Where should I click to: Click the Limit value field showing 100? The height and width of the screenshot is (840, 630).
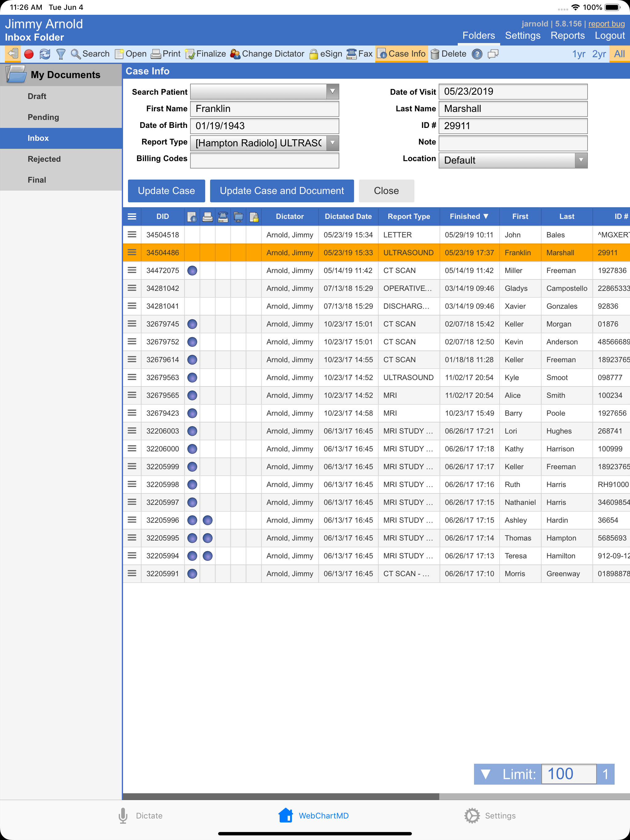tap(568, 774)
